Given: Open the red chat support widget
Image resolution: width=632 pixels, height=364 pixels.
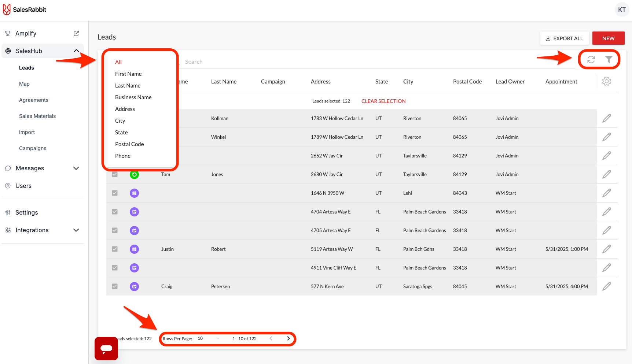Looking at the screenshot, I should click(x=106, y=349).
